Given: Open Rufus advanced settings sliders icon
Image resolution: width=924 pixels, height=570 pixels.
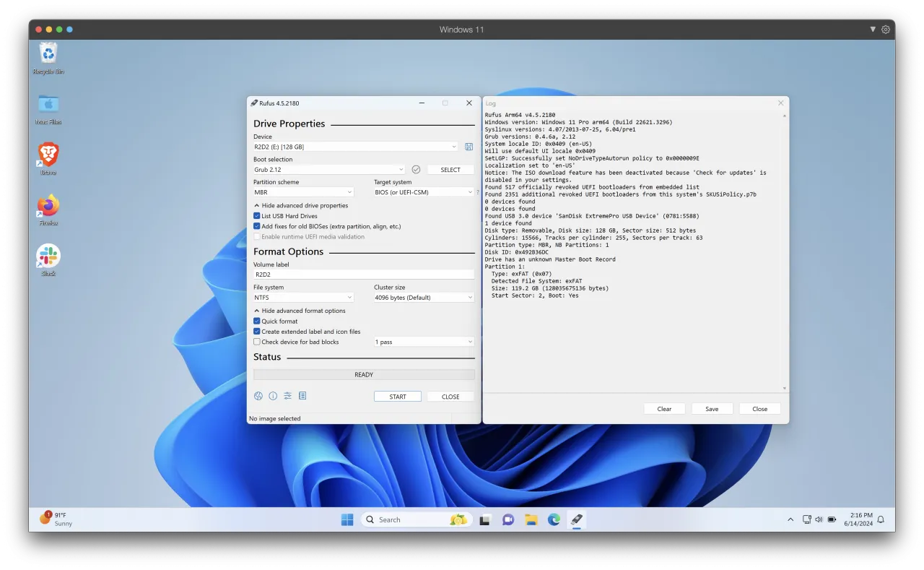Looking at the screenshot, I should pos(287,395).
